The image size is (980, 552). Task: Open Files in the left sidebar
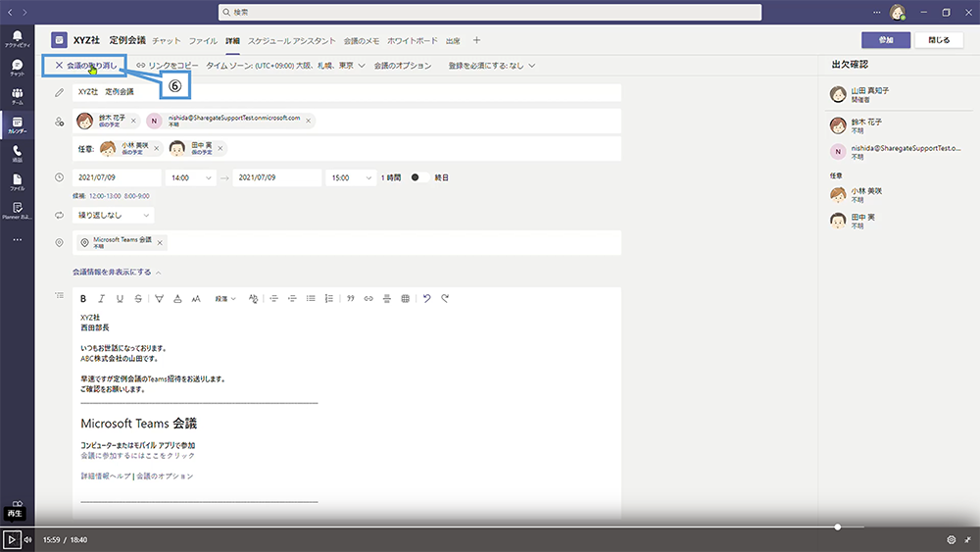(17, 182)
